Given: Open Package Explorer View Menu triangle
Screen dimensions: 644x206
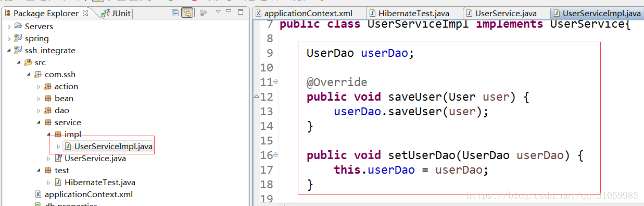Looking at the screenshot, I should [218, 11].
